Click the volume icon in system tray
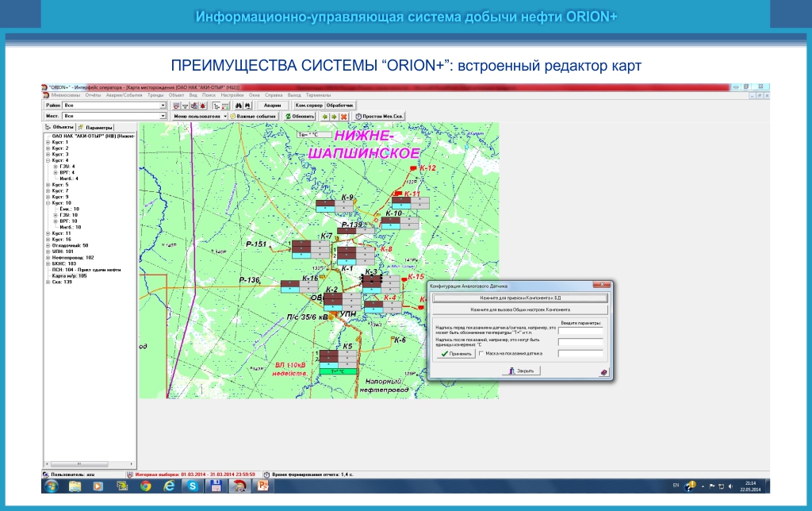 click(730, 486)
